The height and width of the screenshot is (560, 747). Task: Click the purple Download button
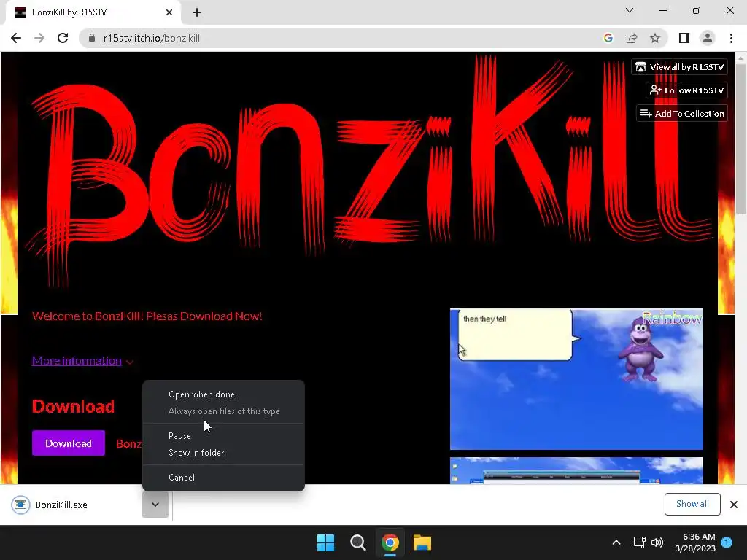(x=69, y=443)
